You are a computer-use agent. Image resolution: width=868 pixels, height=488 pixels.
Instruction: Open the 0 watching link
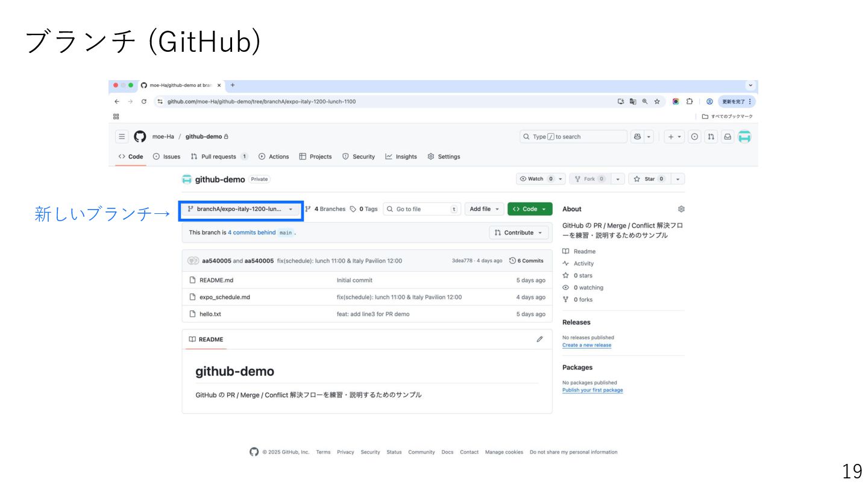pos(583,287)
